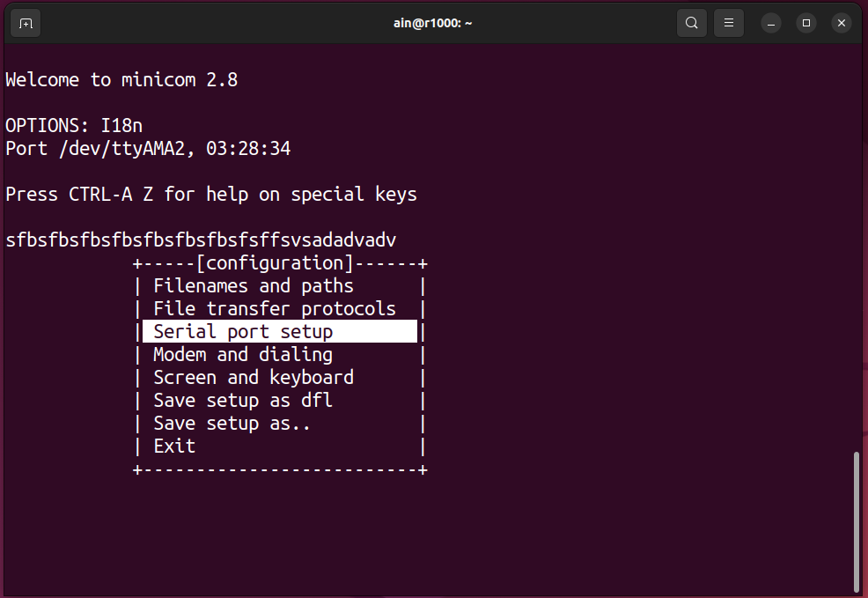Click the typed sfbsfbsfb text line
The image size is (868, 598).
point(201,240)
